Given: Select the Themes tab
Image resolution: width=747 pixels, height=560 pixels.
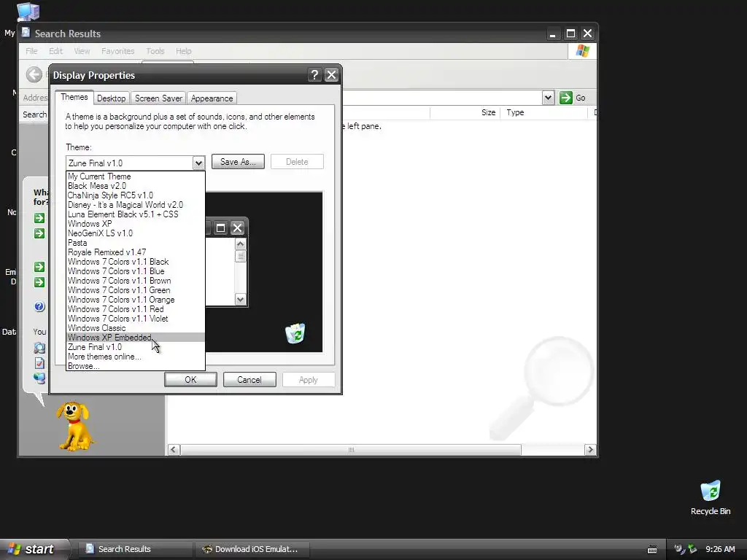Looking at the screenshot, I should 74,97.
